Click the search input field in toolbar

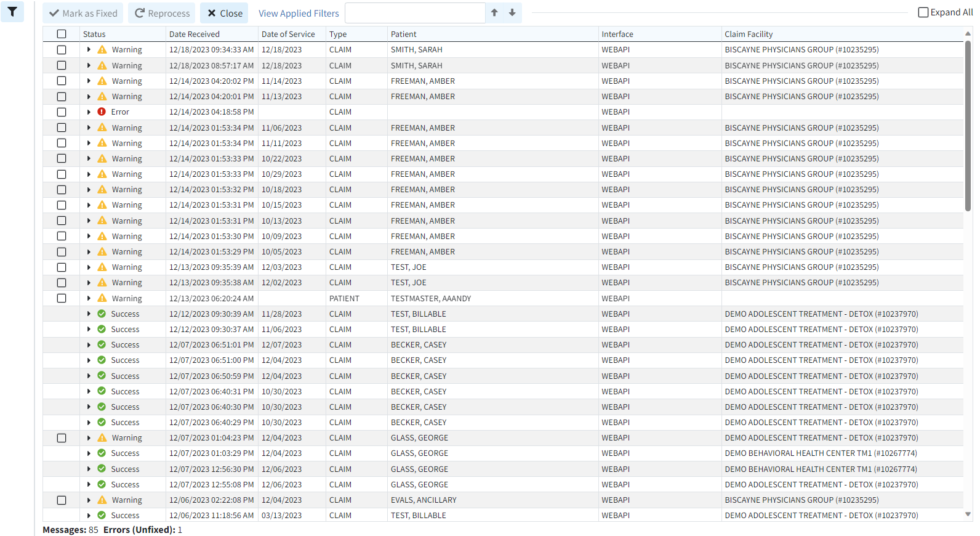pyautogui.click(x=415, y=13)
